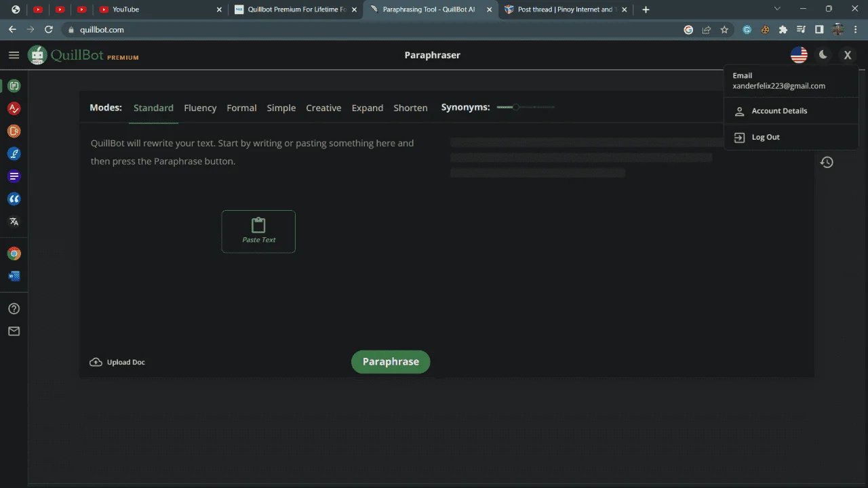Open the cookie extension icon in toolbar
The image size is (868, 488).
tap(765, 30)
